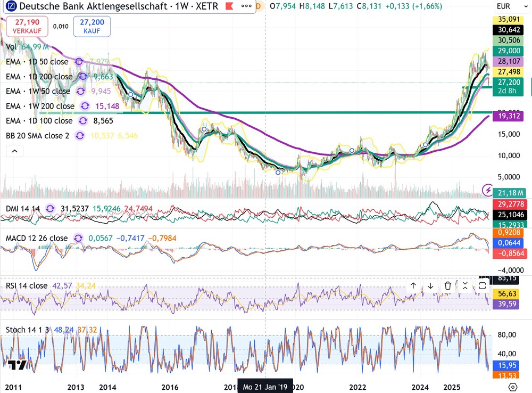Collapse the RSI pane with the collapse icon
The height and width of the screenshot is (393, 532).
465,286
